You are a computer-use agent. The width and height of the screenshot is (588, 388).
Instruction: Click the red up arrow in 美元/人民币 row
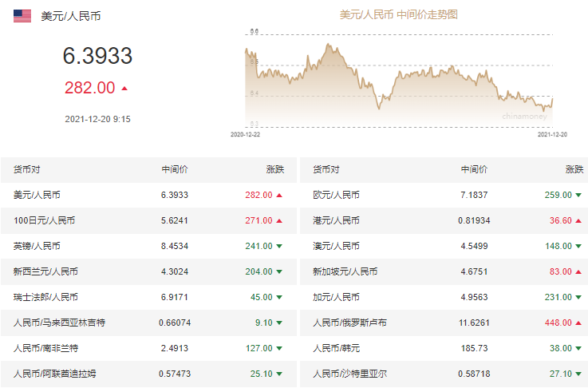coord(279,195)
